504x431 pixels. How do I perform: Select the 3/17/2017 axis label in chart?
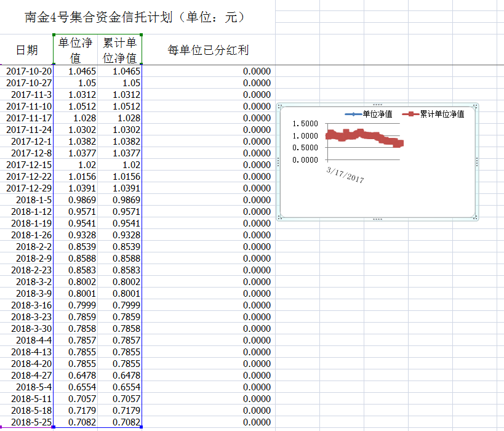click(x=345, y=174)
